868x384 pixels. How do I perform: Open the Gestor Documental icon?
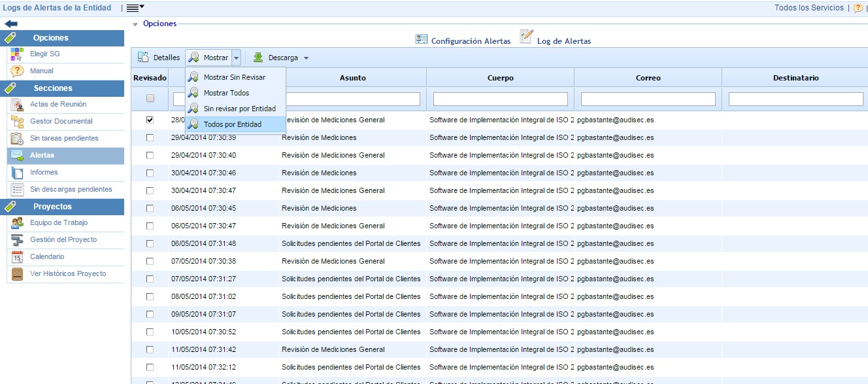(x=18, y=122)
